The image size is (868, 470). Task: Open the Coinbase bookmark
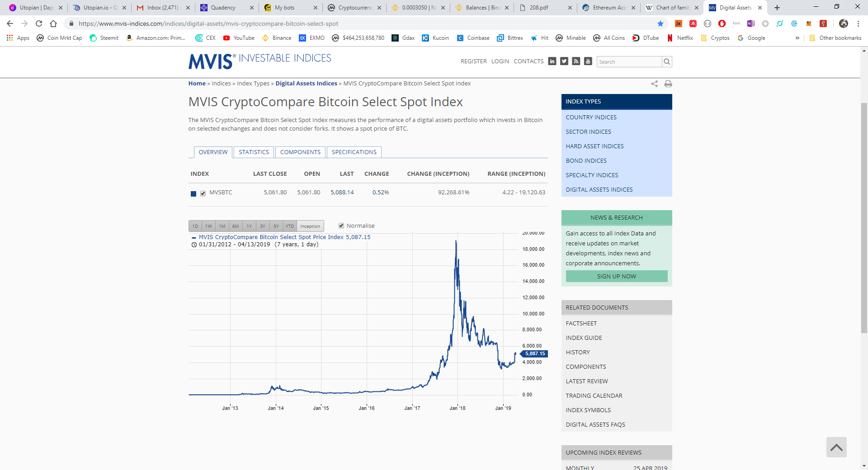click(473, 38)
